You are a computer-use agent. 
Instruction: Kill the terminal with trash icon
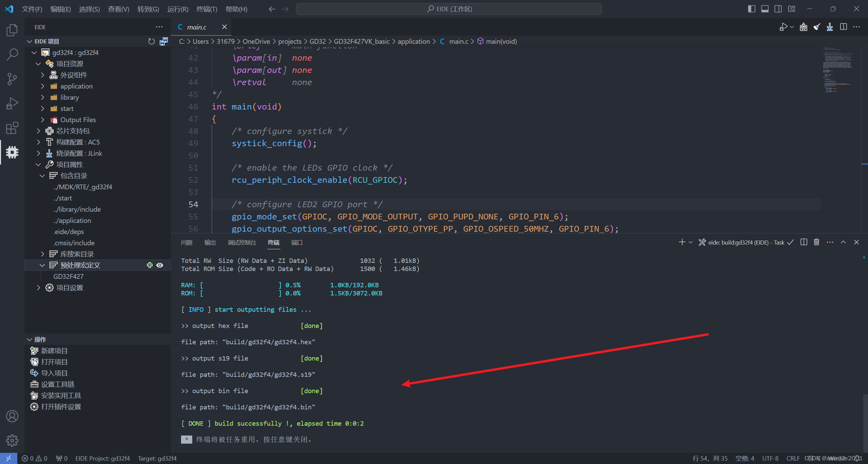pos(816,242)
